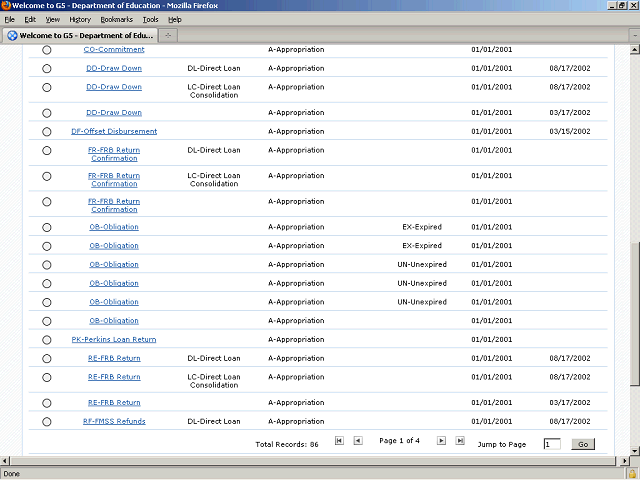This screenshot has height=480, width=640.
Task: Jump to the last page of records
Action: [x=460, y=441]
